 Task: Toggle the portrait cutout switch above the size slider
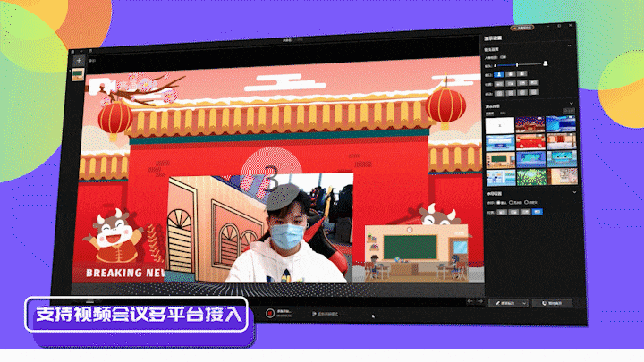(503, 57)
